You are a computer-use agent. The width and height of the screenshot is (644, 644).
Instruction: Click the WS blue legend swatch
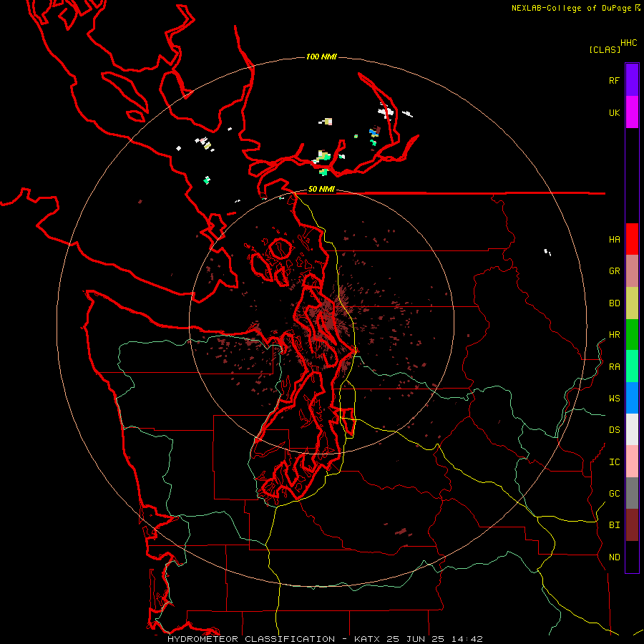[x=632, y=398]
